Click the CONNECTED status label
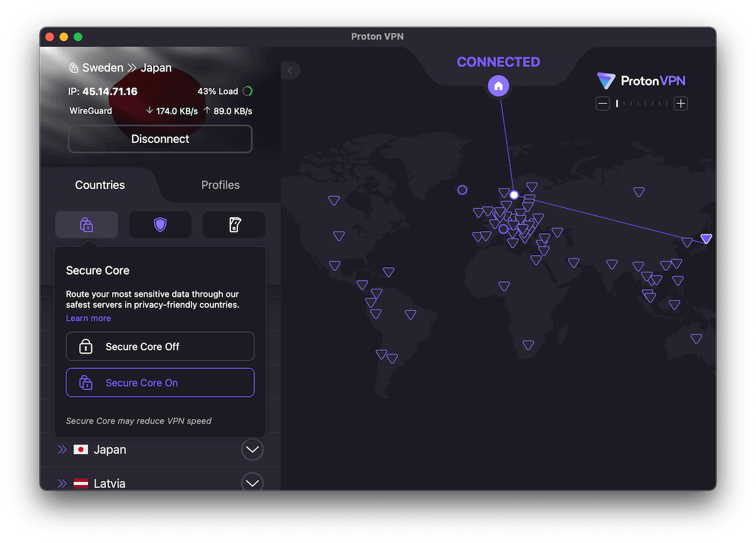756x543 pixels. 498,62
